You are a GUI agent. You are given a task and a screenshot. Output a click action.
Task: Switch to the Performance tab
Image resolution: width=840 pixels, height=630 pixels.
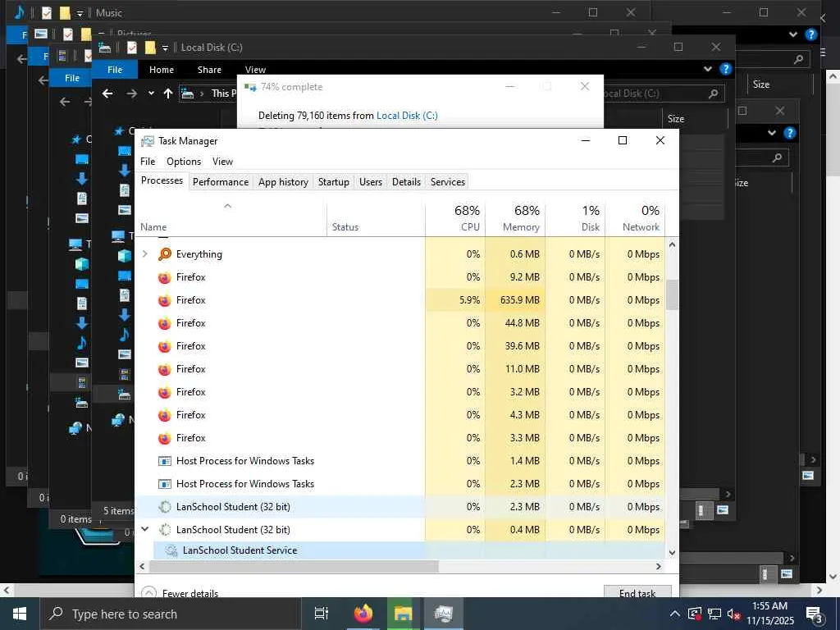[x=220, y=181]
